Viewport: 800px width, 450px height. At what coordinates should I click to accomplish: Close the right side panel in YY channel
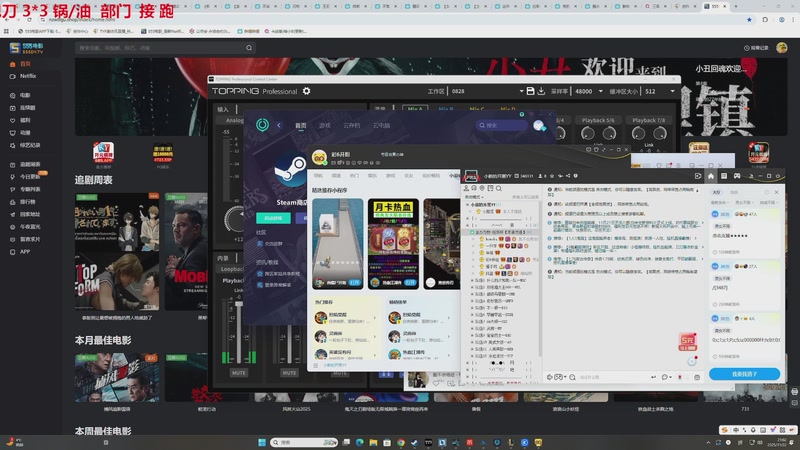tap(777, 192)
